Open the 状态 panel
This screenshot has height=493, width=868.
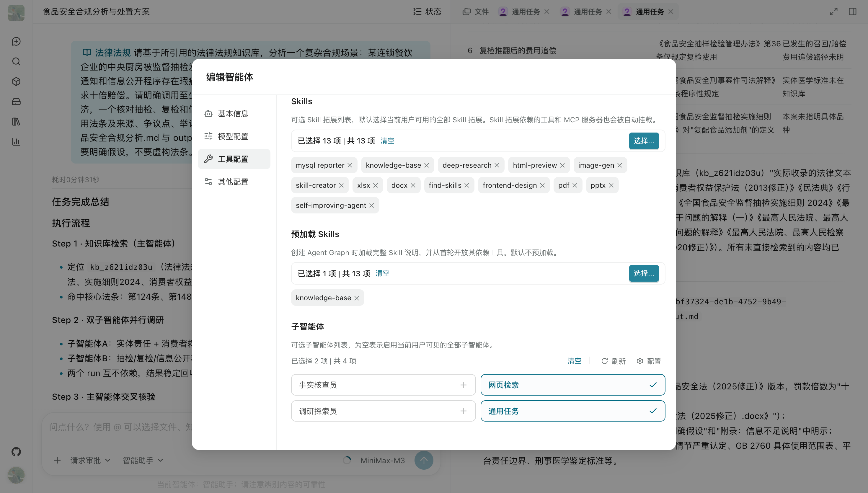pos(427,12)
